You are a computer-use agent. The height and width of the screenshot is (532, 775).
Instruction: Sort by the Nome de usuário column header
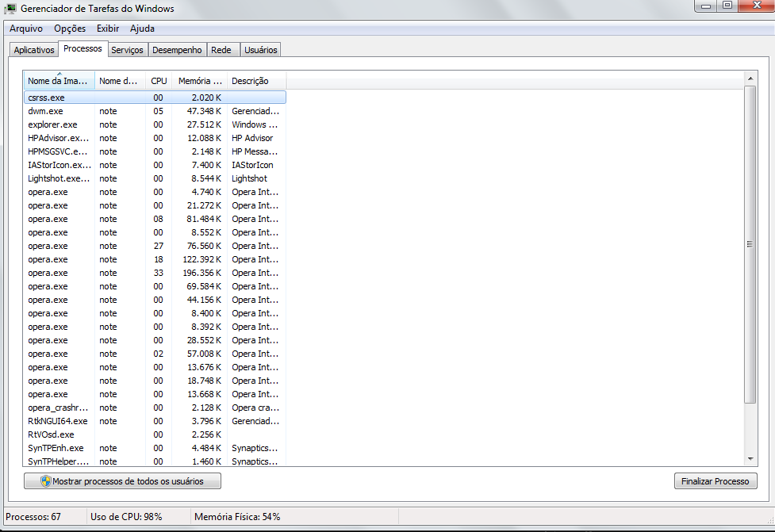pyautogui.click(x=120, y=81)
